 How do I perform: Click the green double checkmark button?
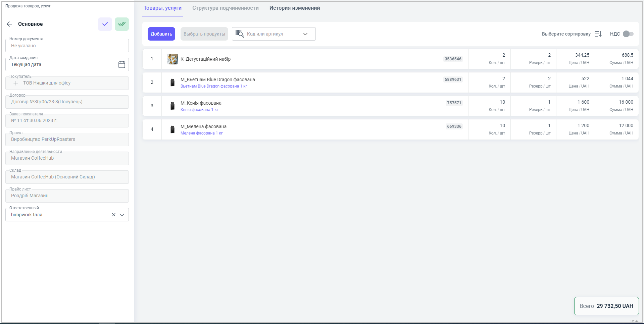coord(122,24)
